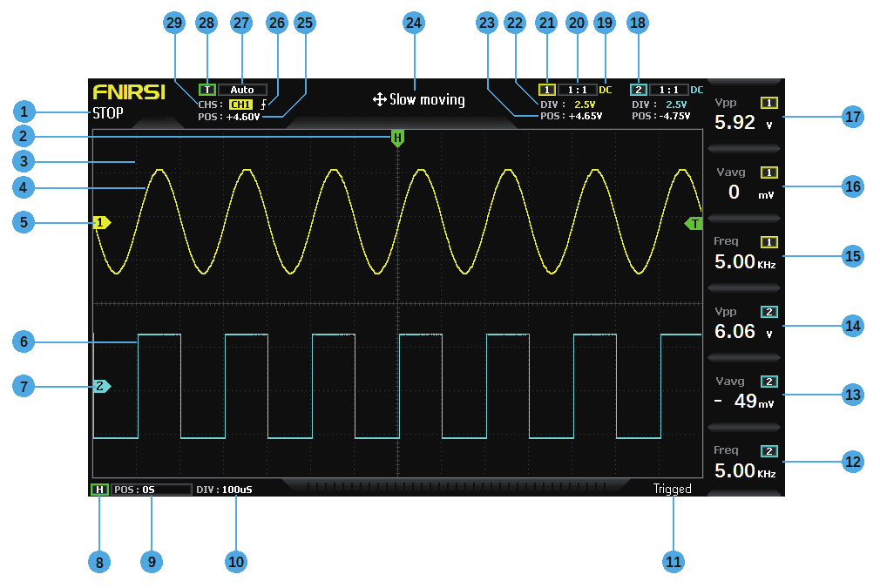Click the horizontal POS : 0S field
Viewport: 880px width, 588px height.
[x=152, y=490]
